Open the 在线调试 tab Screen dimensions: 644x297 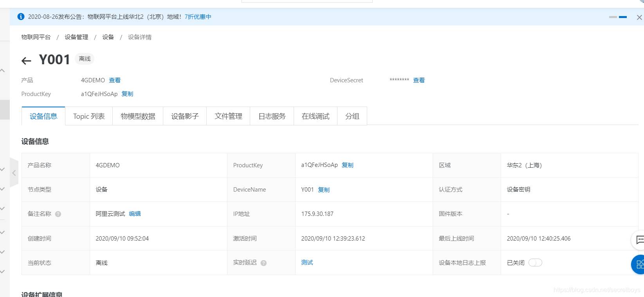click(x=316, y=116)
